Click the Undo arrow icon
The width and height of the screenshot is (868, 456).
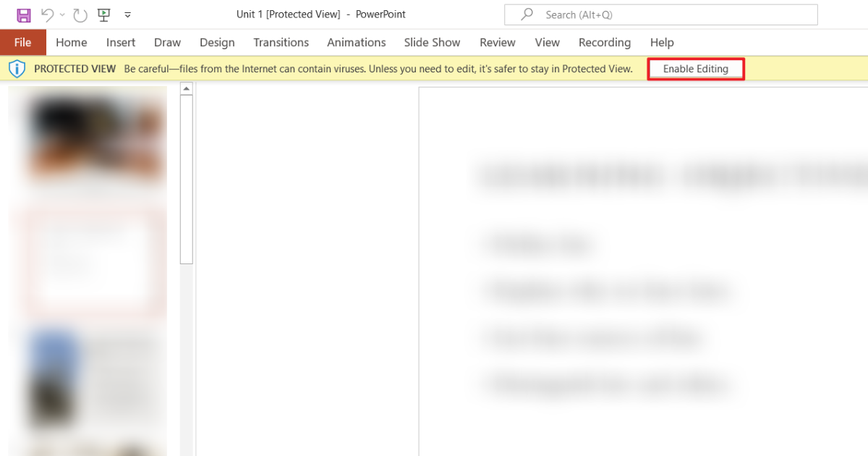47,14
